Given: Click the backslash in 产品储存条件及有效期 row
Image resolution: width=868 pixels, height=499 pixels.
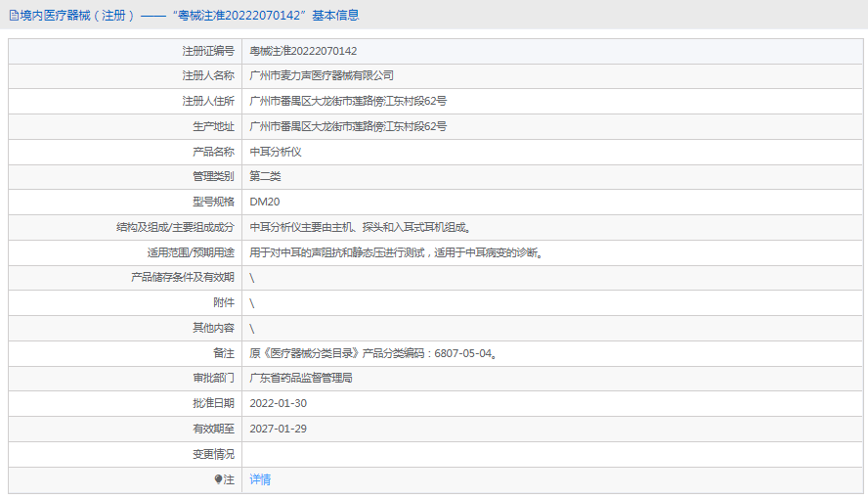Looking at the screenshot, I should pyautogui.click(x=252, y=278).
